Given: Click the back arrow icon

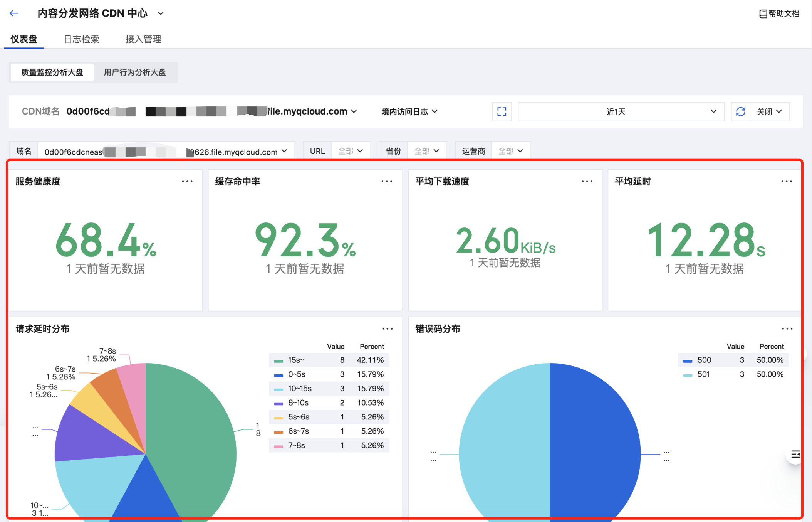Looking at the screenshot, I should 14,13.
